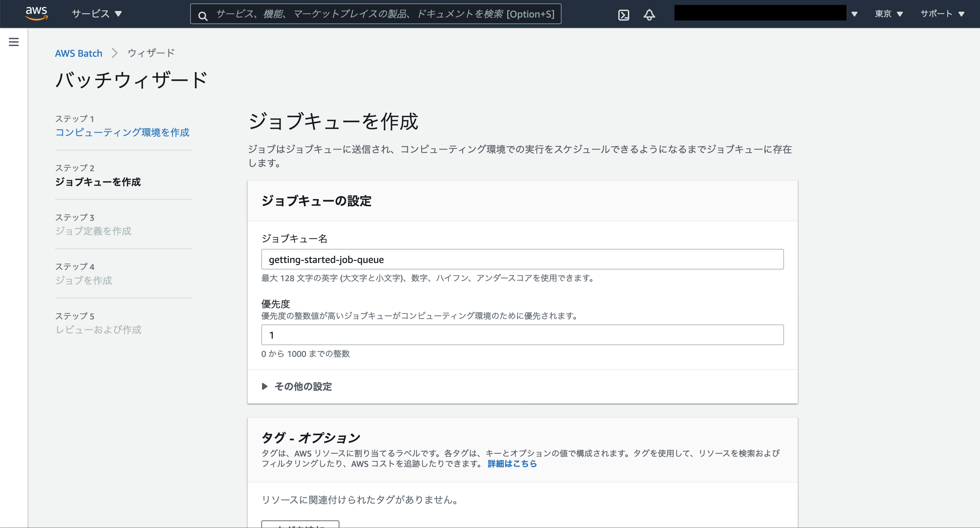980x528 pixels.
Task: Click the AWS Batch breadcrumb link
Action: [79, 53]
